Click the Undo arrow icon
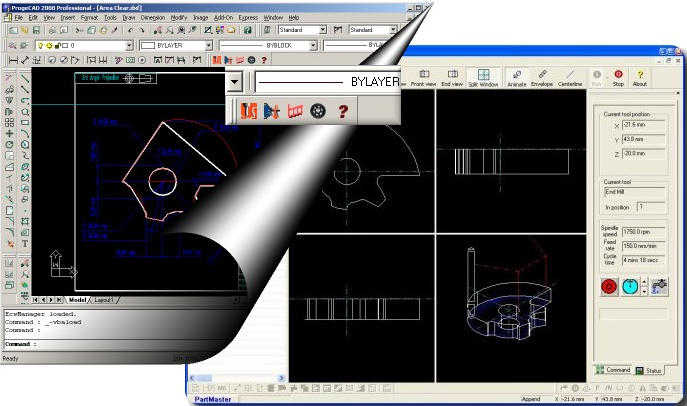687x406 pixels. coord(130,30)
